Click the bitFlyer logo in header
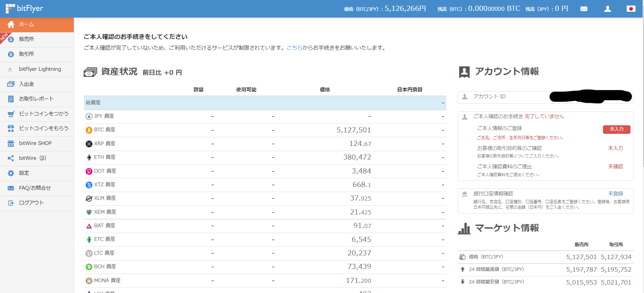Image resolution: width=644 pixels, height=293 pixels. [x=24, y=8]
